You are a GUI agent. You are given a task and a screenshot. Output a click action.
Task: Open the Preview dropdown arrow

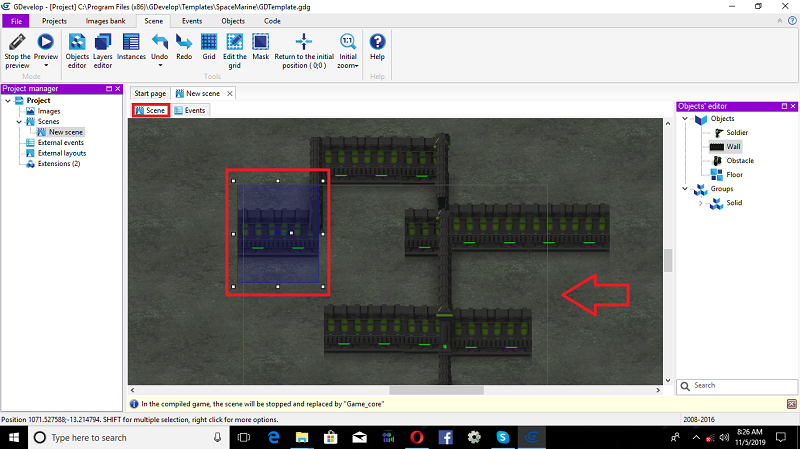pos(46,66)
